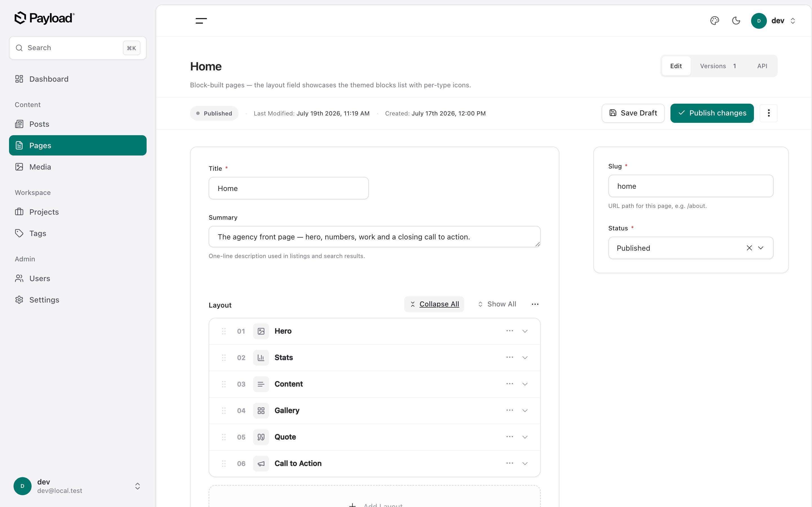Image resolution: width=812 pixels, height=507 pixels.
Task: Clear the Published status value
Action: click(749, 248)
